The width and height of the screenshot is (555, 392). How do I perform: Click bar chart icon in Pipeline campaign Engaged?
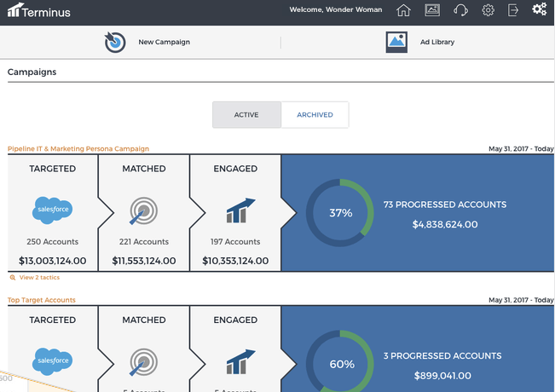pyautogui.click(x=240, y=210)
